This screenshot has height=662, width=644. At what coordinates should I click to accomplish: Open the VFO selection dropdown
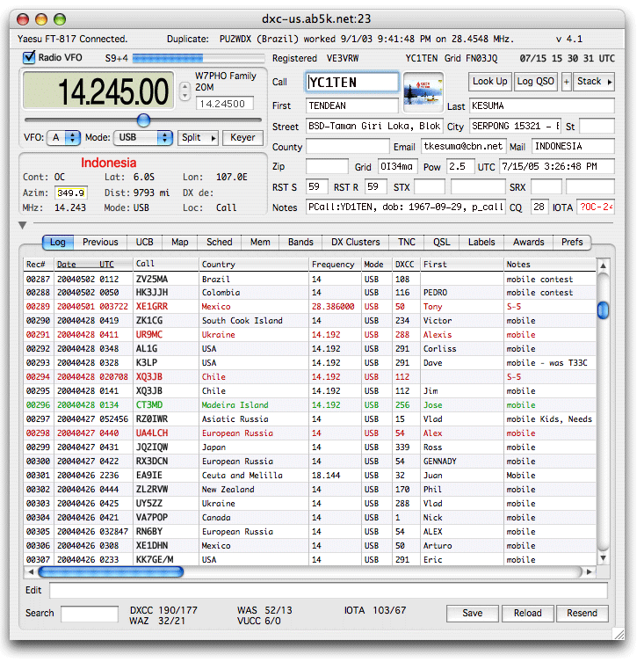tap(65, 138)
